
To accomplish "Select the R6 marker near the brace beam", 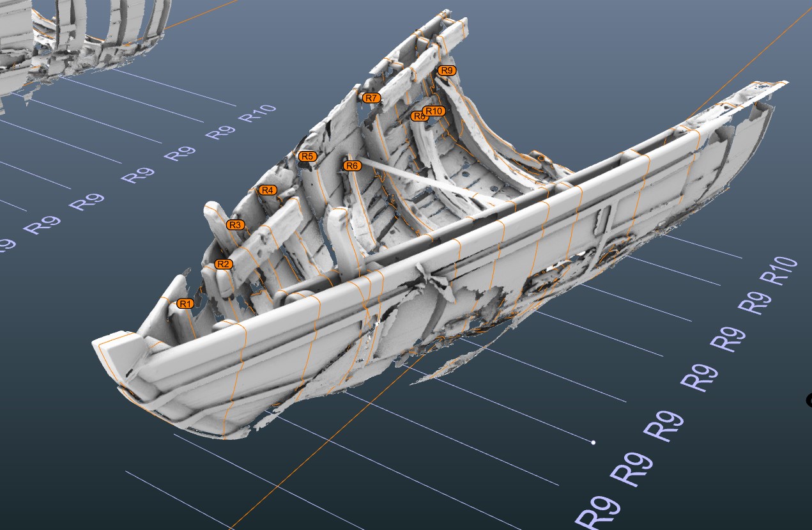I will point(351,166).
